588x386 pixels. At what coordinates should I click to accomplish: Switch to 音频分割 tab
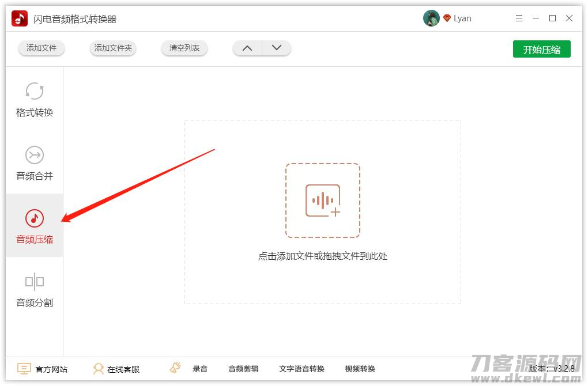click(x=35, y=290)
